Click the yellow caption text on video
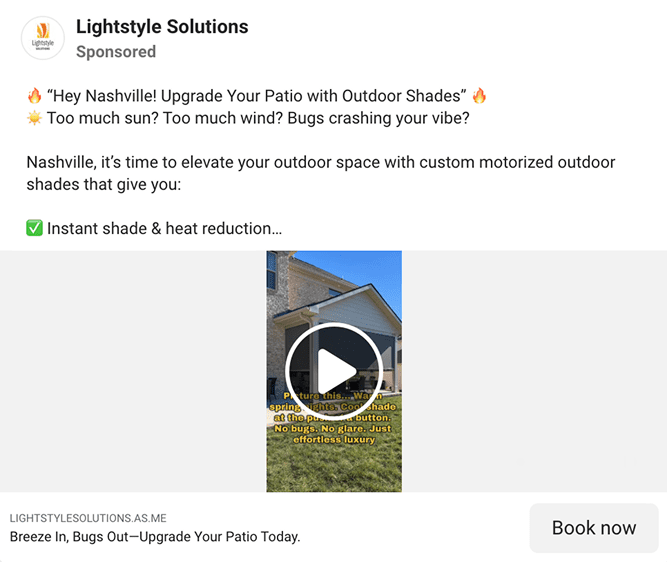This screenshot has height=562, width=667. (x=333, y=418)
